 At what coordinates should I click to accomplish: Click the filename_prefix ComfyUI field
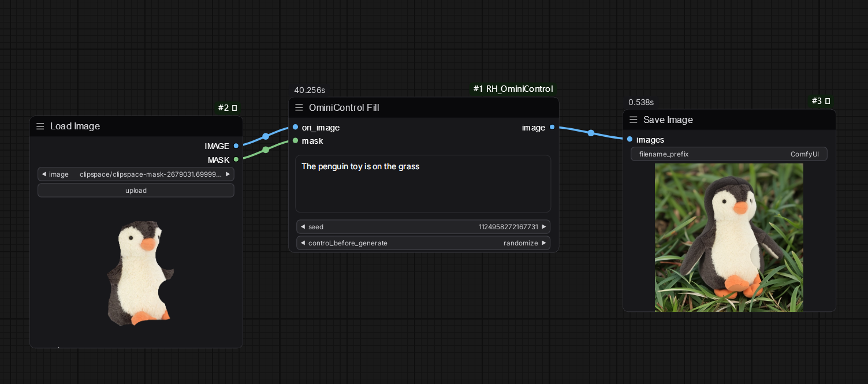pos(728,154)
